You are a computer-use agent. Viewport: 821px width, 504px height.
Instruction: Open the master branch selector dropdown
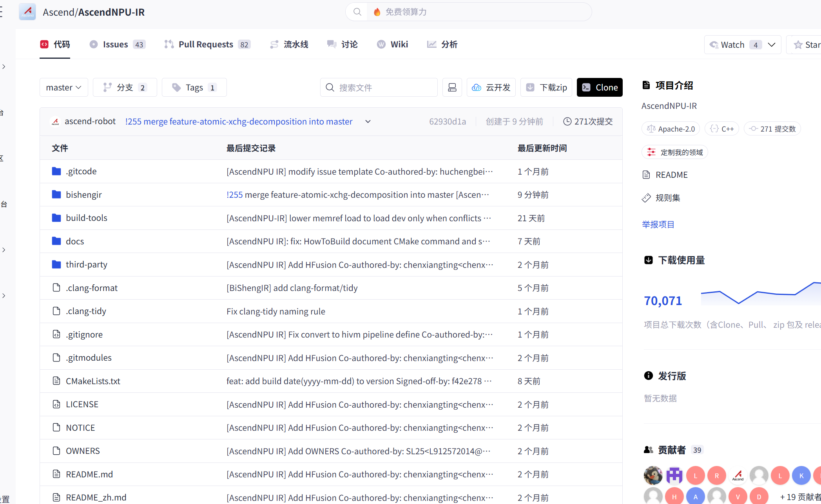pos(63,87)
